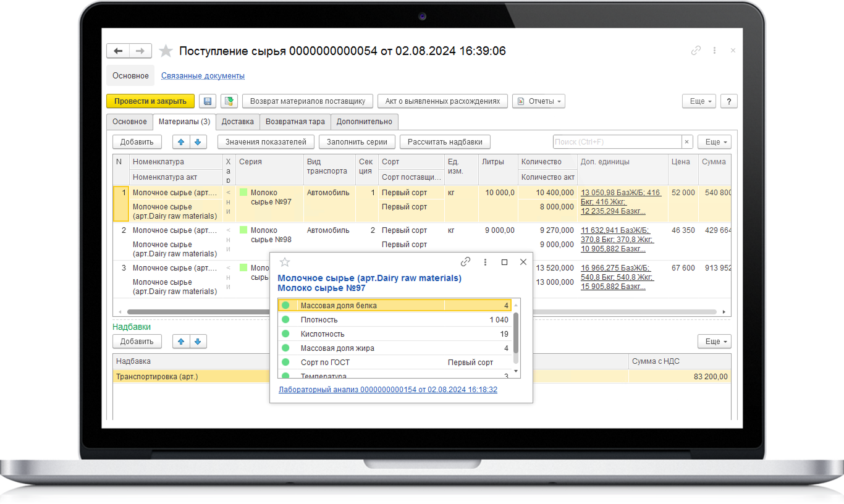Click the Номенклатура column header

click(175, 162)
